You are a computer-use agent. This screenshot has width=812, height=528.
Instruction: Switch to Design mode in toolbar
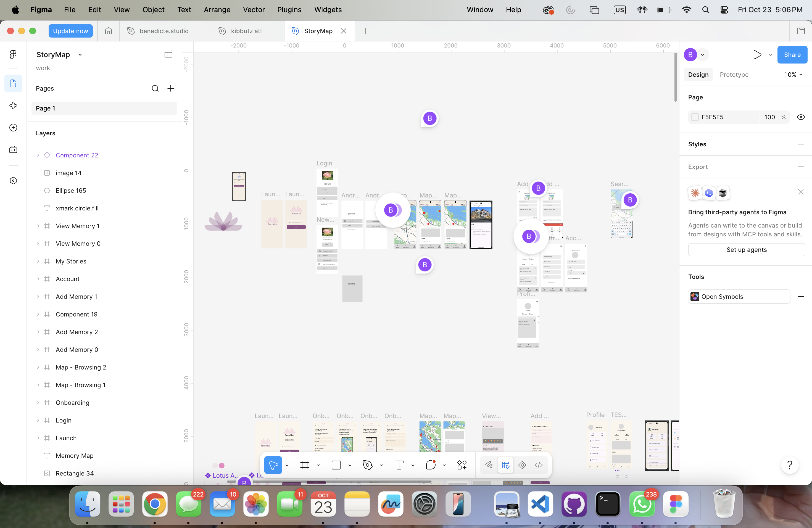click(x=506, y=465)
